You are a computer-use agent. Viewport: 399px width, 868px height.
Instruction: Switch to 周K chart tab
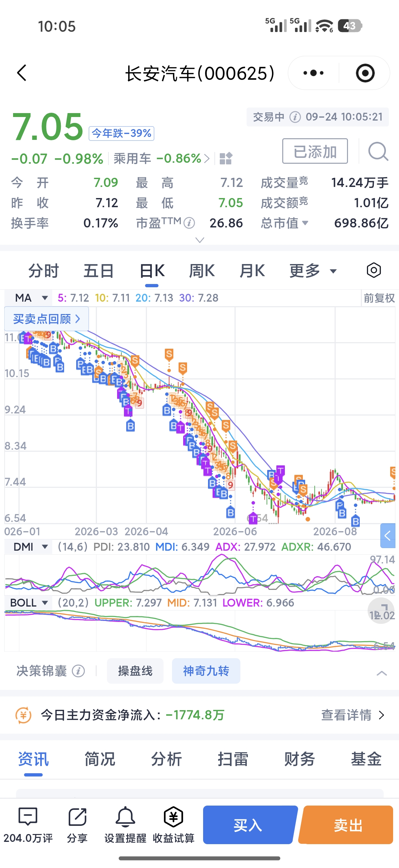(x=202, y=271)
